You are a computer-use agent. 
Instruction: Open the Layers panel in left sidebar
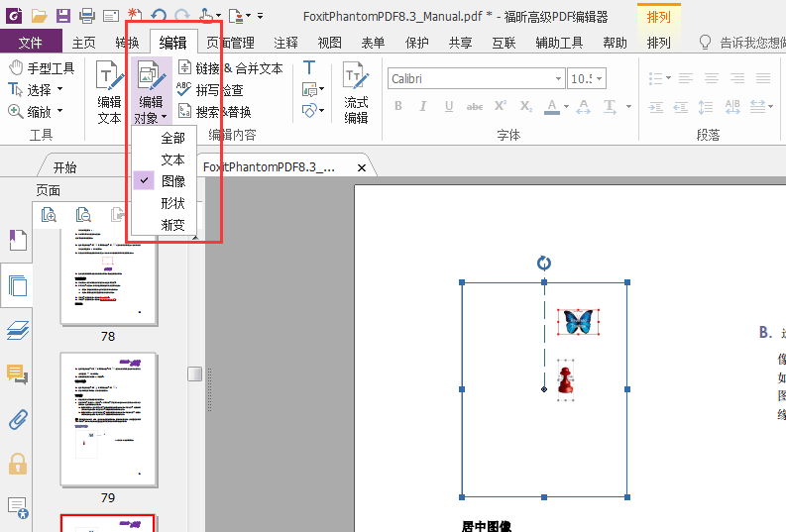coord(18,330)
